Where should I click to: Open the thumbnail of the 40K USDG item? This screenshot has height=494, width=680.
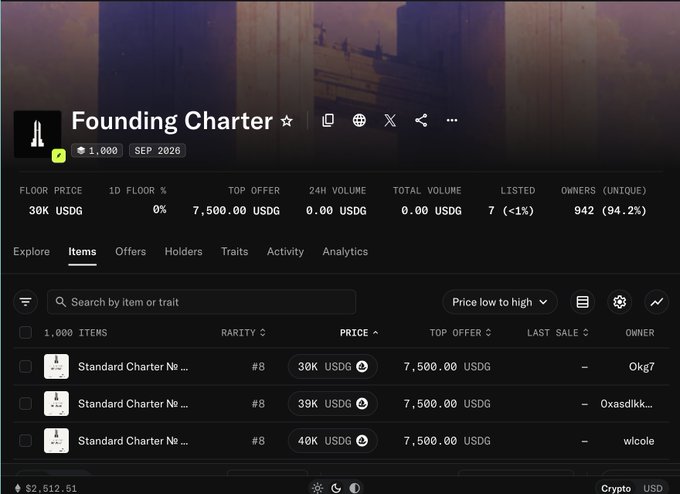point(56,441)
